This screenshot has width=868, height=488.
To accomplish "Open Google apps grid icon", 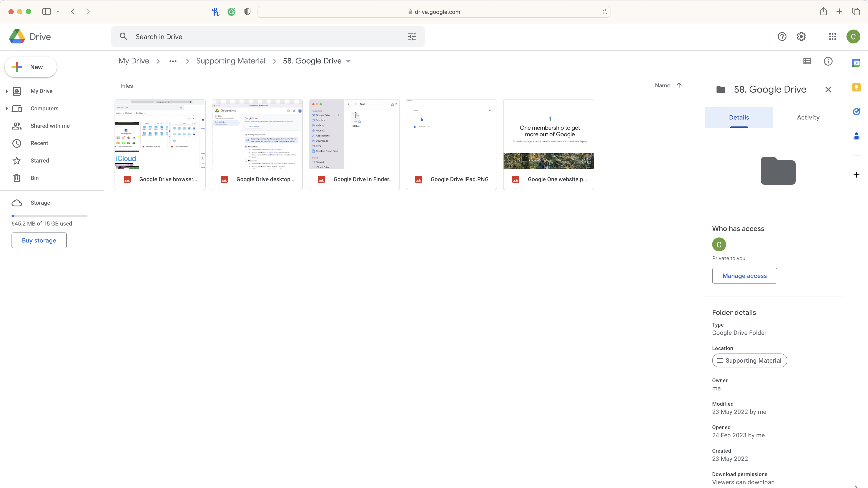I will tap(833, 36).
